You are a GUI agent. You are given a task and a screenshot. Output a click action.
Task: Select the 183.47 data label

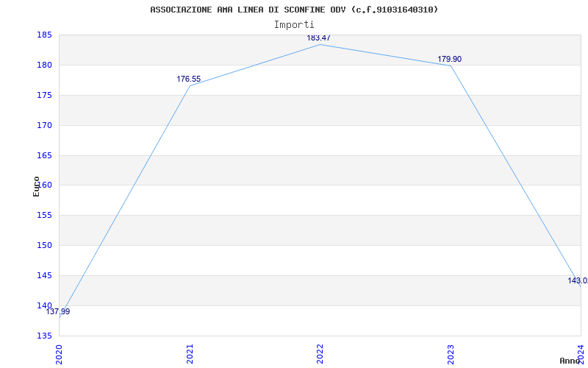(318, 38)
